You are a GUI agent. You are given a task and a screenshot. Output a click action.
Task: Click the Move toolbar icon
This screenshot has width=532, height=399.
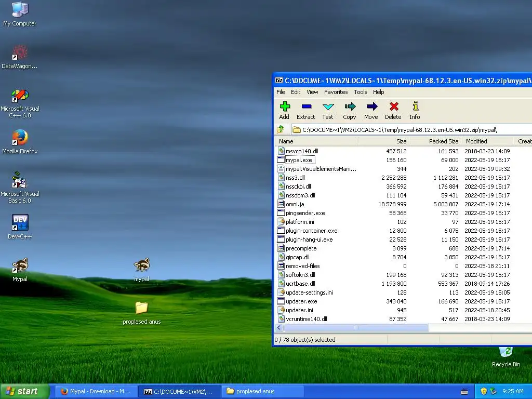371,110
